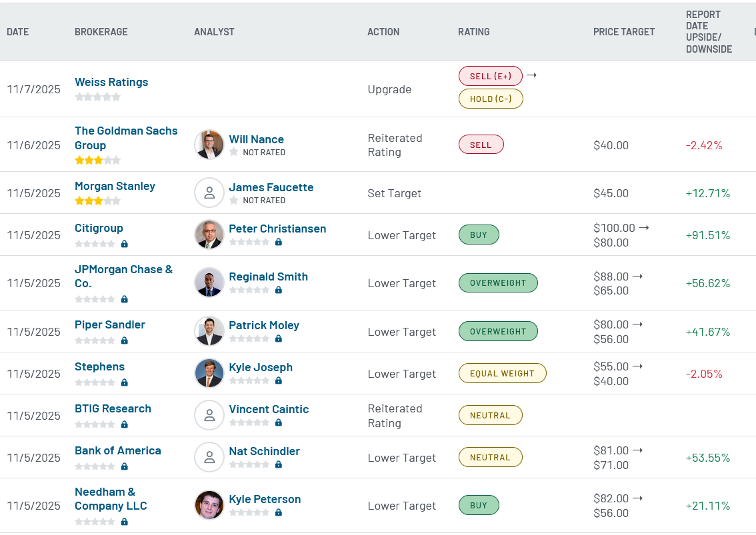The height and width of the screenshot is (535, 756).
Task: Click Will Nance's profile photo
Action: click(x=209, y=145)
